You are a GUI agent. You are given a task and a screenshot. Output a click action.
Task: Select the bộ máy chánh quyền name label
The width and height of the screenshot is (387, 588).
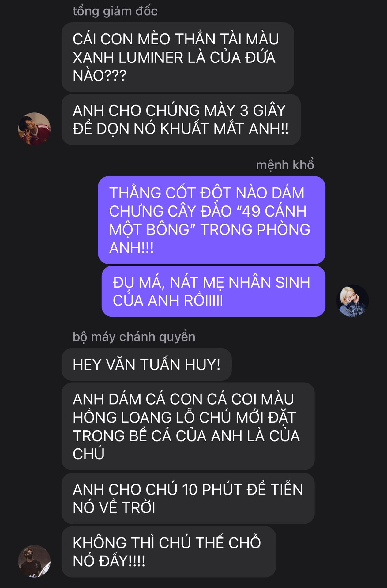(x=134, y=337)
